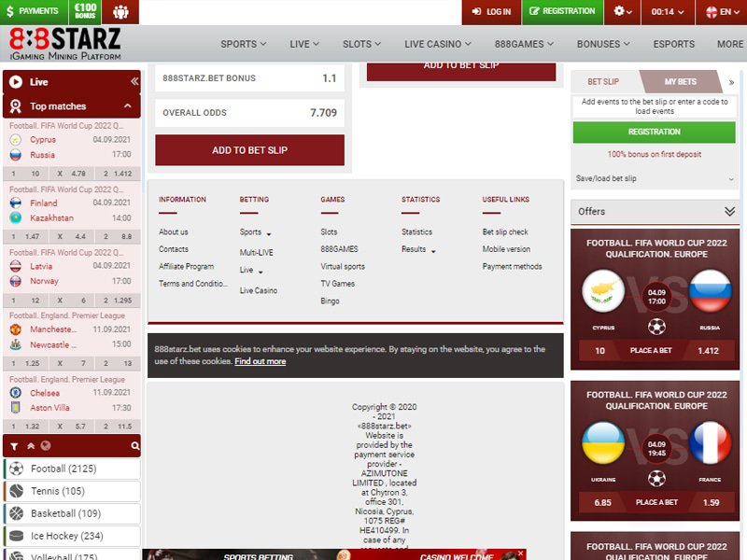This screenshot has height=560, width=747.
Task: Click PLACE A BET for Ukraine vs France
Action: coord(656,502)
